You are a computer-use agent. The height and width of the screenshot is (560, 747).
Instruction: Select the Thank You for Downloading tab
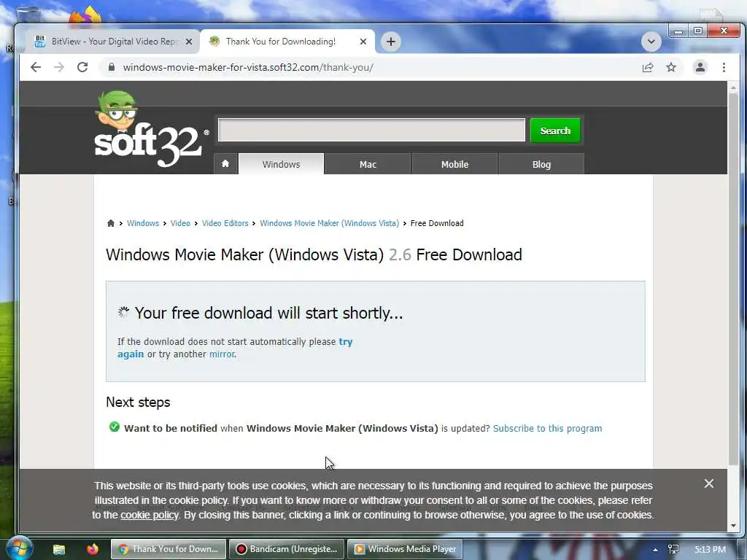[x=287, y=42]
